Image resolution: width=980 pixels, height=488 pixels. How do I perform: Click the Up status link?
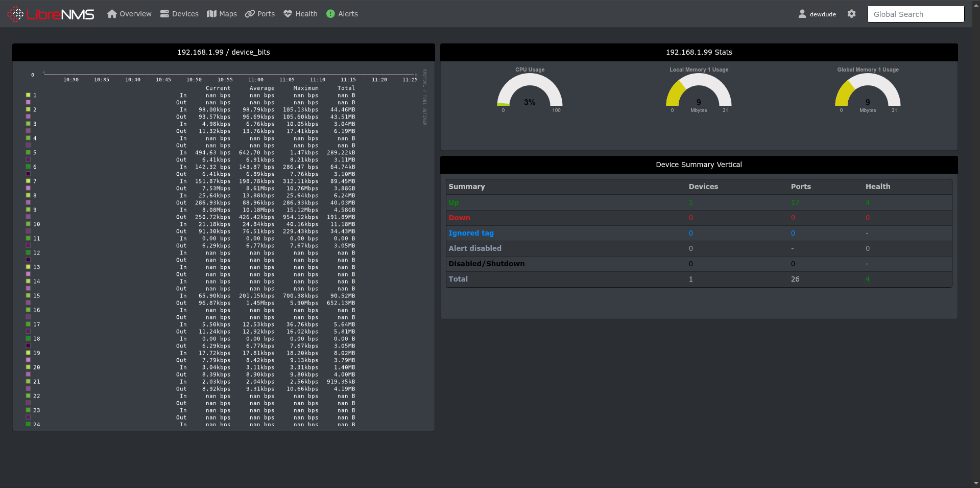pyautogui.click(x=453, y=202)
